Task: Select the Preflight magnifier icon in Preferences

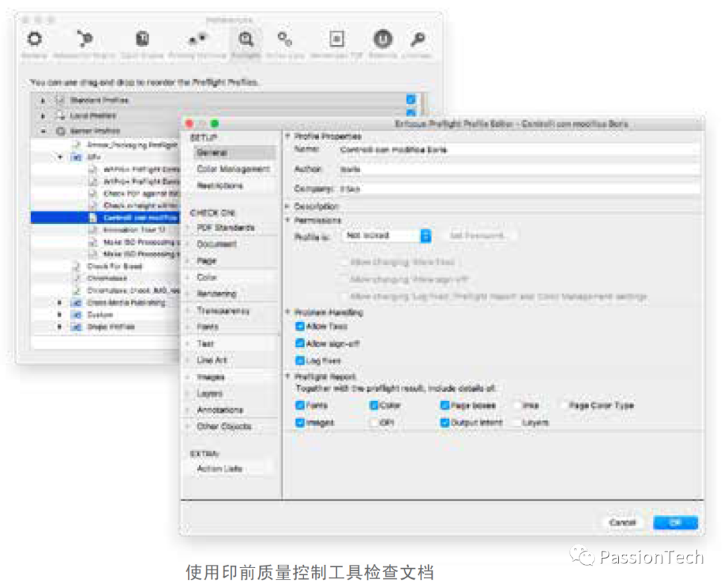Action: click(x=245, y=40)
